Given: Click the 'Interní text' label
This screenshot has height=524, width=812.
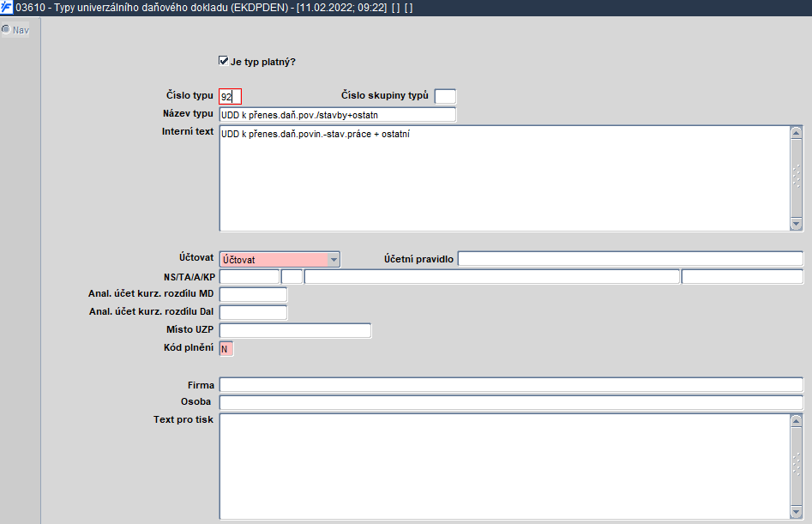Looking at the screenshot, I should [188, 131].
